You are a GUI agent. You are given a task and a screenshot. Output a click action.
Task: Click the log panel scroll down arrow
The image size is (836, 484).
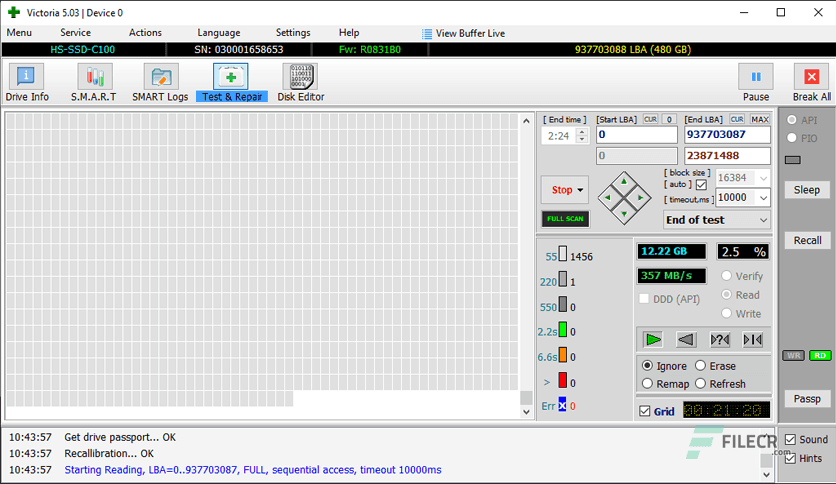(x=766, y=474)
